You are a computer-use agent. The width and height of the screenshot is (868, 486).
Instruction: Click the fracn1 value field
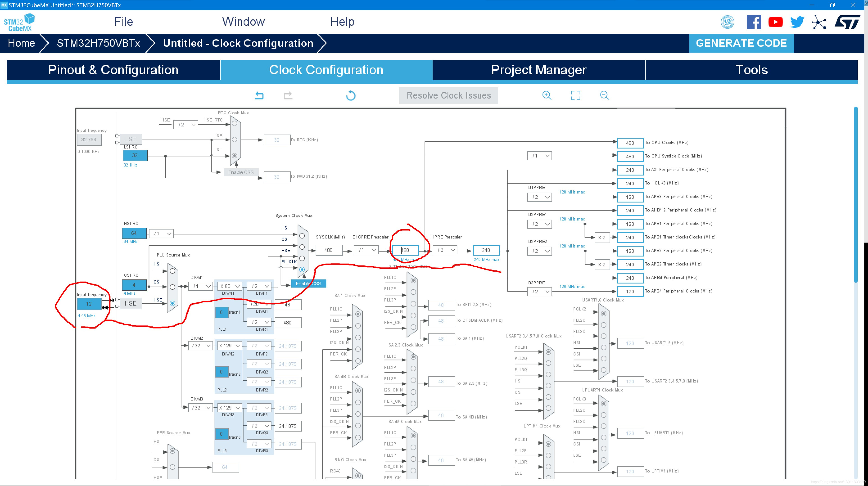click(x=221, y=312)
